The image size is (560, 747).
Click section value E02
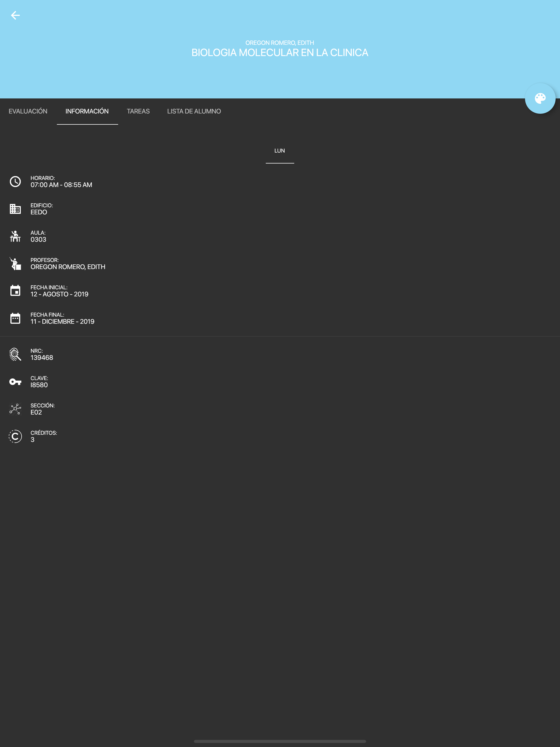click(36, 413)
